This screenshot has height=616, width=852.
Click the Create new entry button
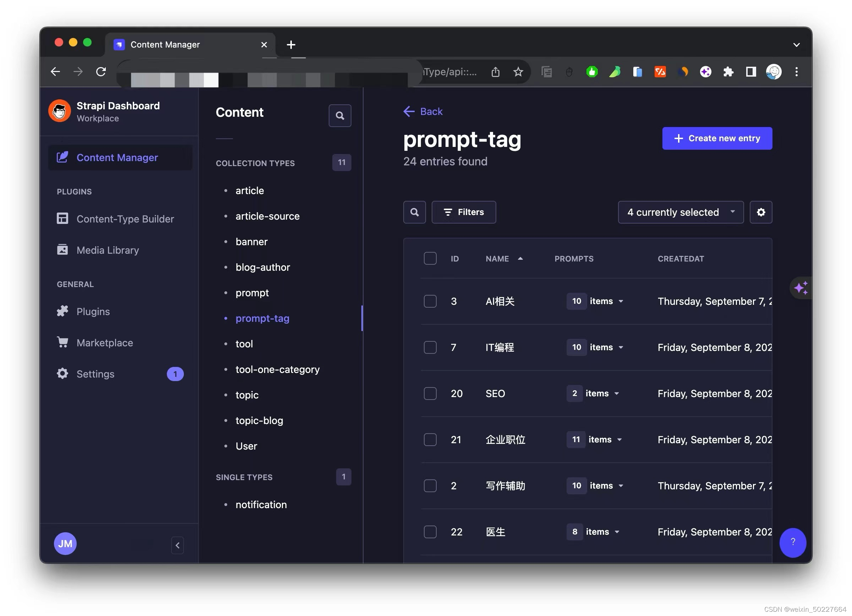pyautogui.click(x=717, y=138)
